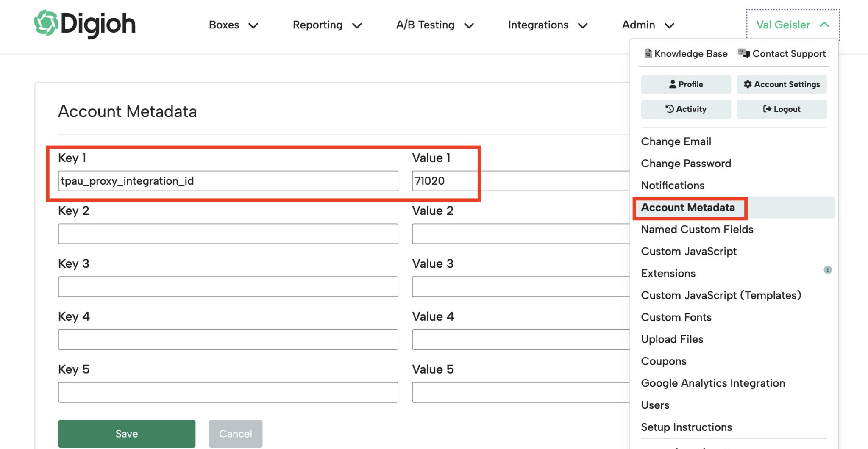868x449 pixels.
Task: Open Change Email from the account menu
Action: pyautogui.click(x=676, y=141)
